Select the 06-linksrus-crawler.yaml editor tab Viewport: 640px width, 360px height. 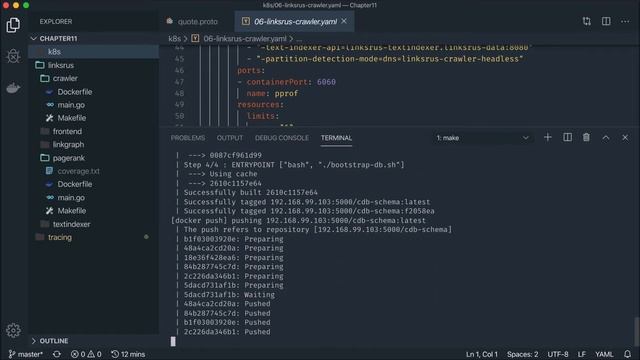(294, 21)
